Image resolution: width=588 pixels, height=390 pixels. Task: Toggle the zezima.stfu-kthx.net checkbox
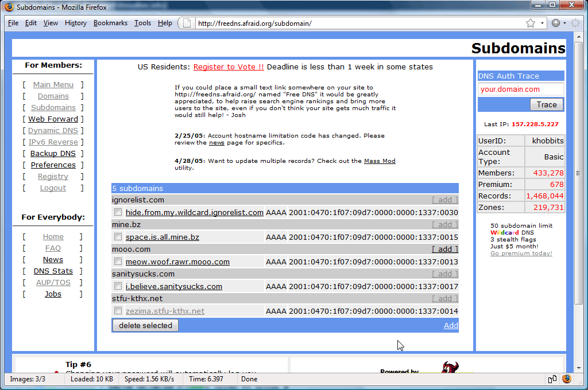(x=118, y=311)
